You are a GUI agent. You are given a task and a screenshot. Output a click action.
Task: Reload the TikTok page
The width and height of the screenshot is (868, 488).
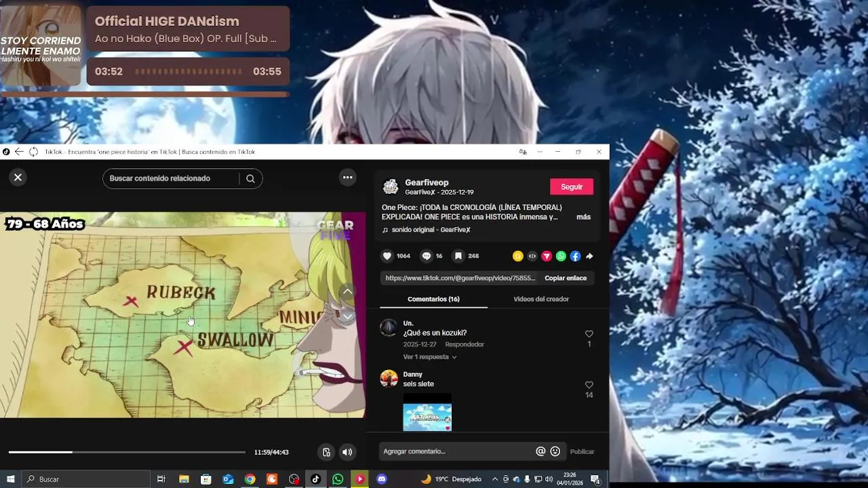(x=33, y=152)
